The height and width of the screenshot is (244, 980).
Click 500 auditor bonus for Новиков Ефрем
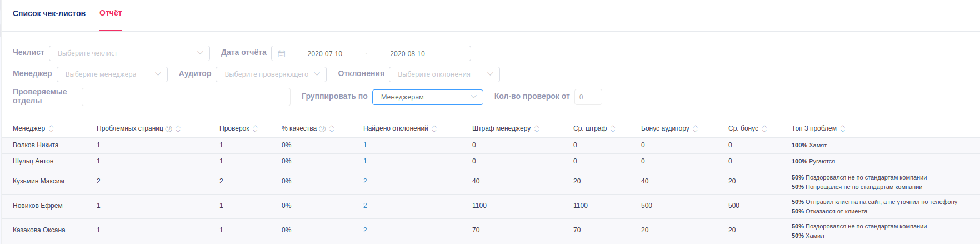tap(647, 206)
